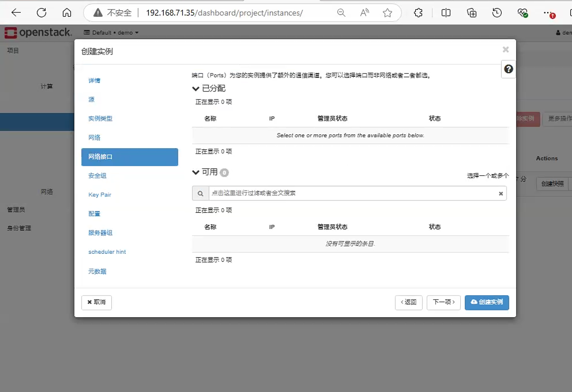The height and width of the screenshot is (392, 572).
Task: Open browser essentials heart icon
Action: (x=523, y=13)
